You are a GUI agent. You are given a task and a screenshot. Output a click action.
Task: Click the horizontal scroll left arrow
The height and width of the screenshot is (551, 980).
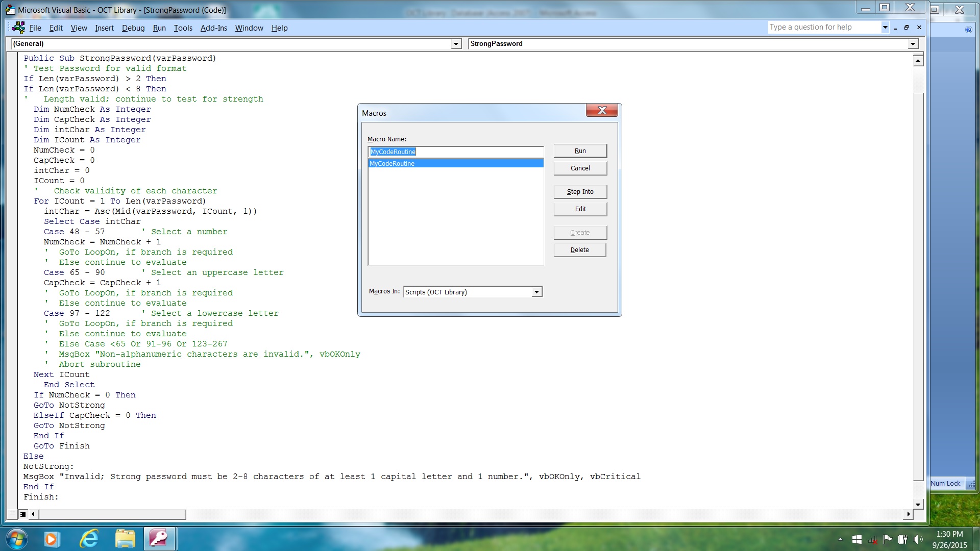(33, 514)
